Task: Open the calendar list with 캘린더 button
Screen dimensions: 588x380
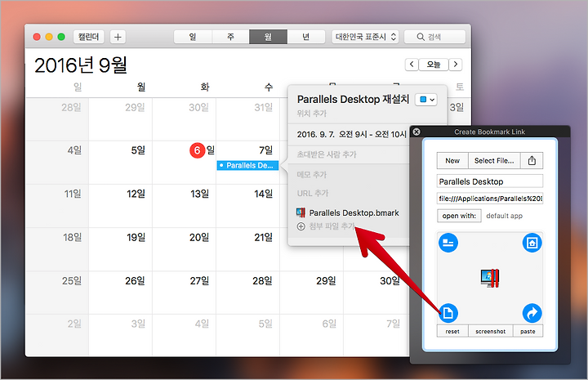Action: [x=88, y=37]
